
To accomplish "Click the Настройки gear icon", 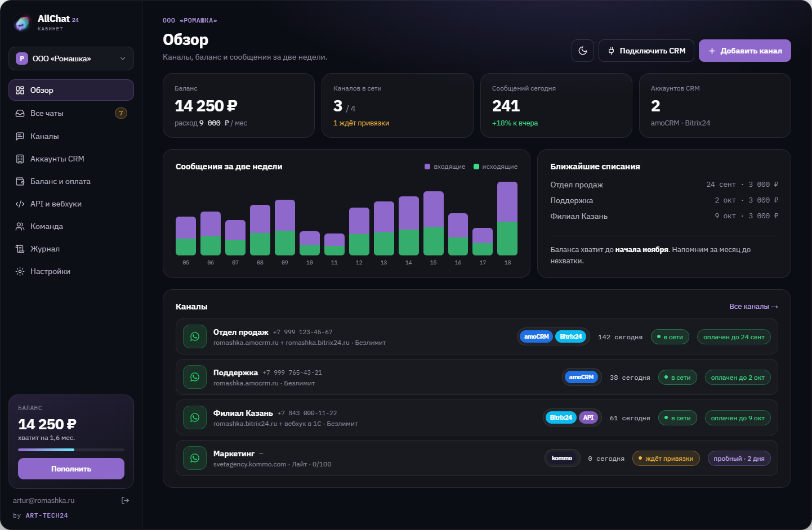I will point(20,271).
